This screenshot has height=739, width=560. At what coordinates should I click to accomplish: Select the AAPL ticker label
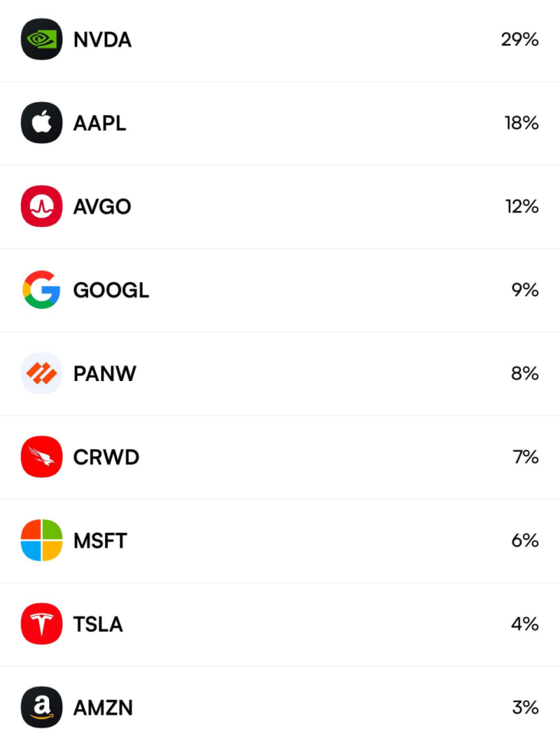click(99, 123)
